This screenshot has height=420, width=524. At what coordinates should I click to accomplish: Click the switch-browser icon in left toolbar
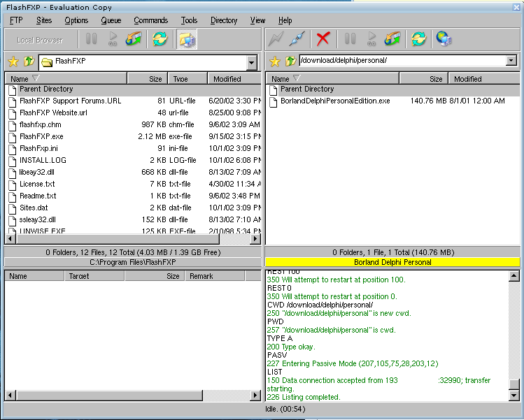point(187,39)
